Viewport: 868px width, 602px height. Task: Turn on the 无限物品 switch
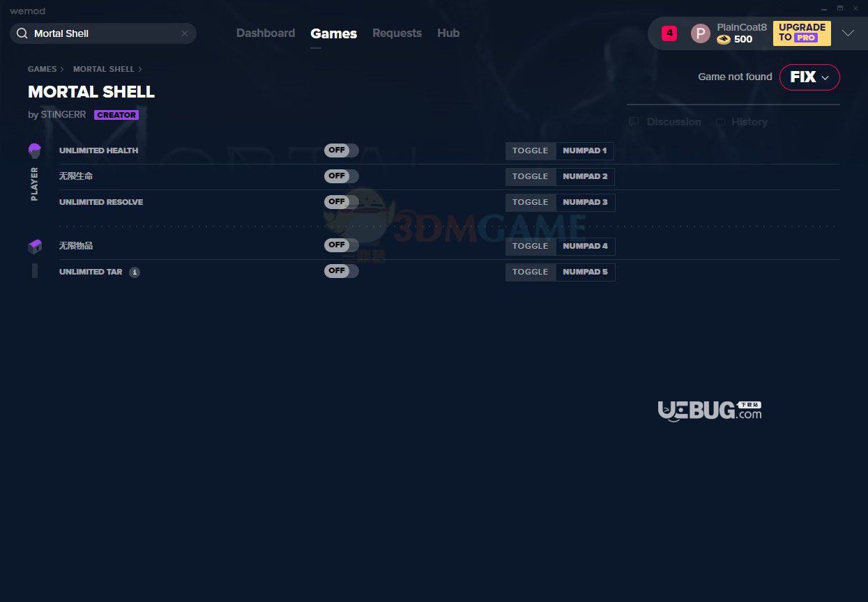click(x=342, y=245)
